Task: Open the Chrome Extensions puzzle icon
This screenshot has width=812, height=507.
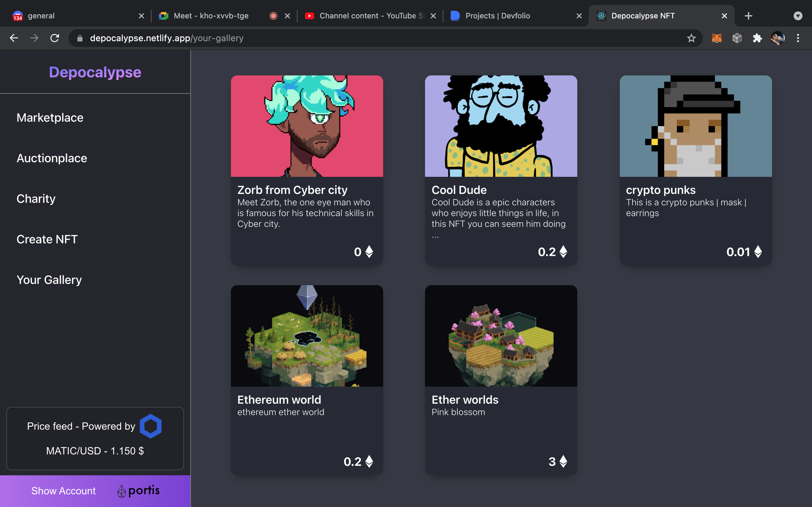Action: click(757, 38)
